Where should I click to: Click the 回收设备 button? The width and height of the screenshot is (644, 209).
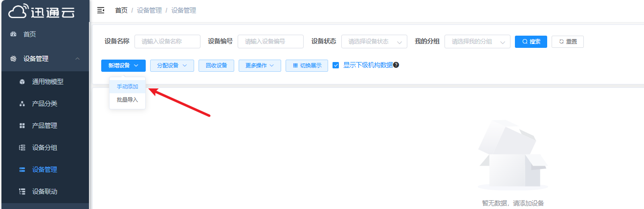(216, 66)
